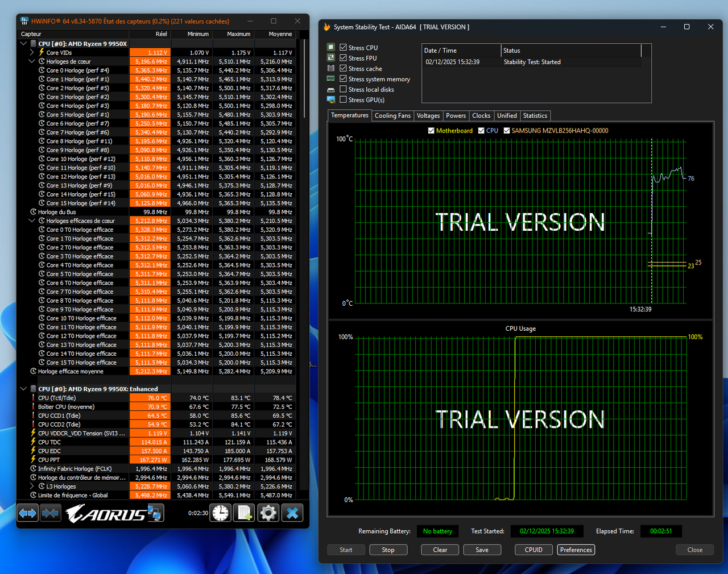Click the lightning icon on Core VIDs row

click(42, 52)
